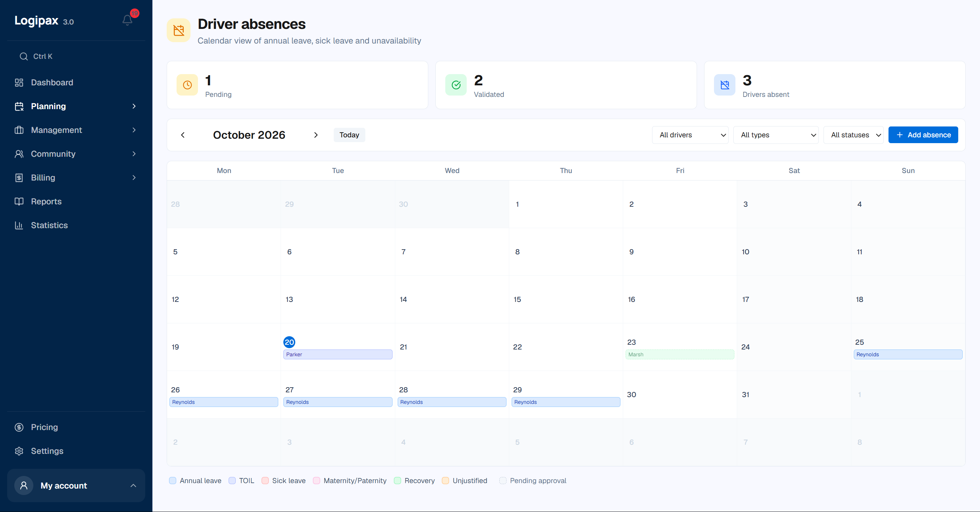Open Marsh absence on October 23

click(680, 354)
